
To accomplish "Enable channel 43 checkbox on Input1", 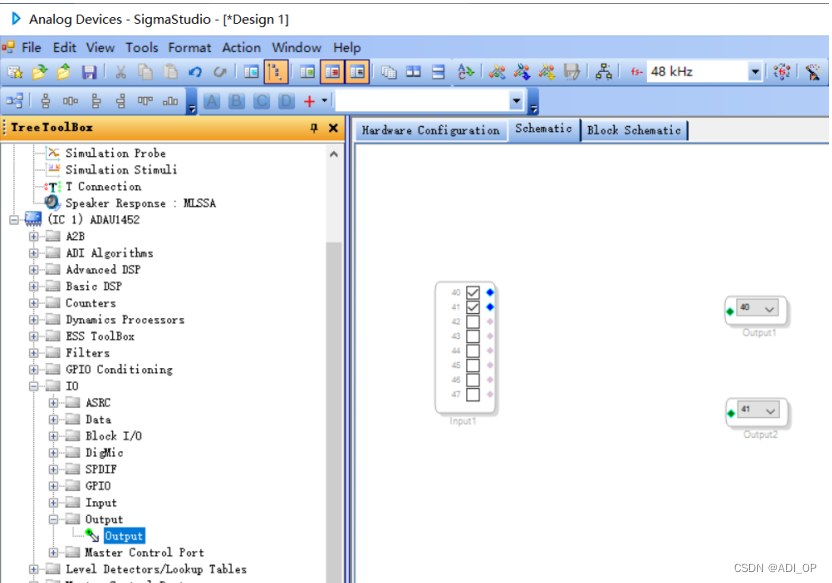I will pos(473,336).
